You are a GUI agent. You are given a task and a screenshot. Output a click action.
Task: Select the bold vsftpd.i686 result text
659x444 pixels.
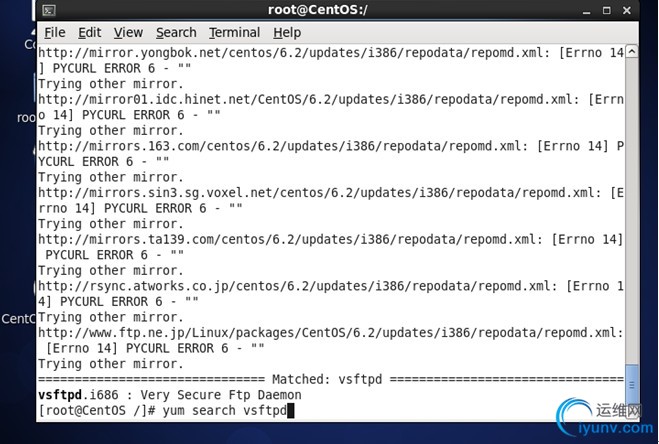click(x=78, y=395)
